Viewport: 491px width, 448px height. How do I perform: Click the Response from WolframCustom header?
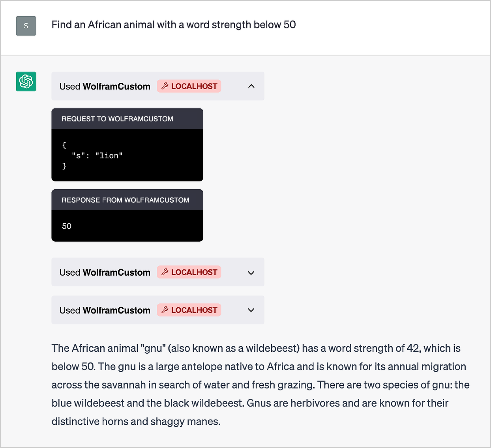click(127, 200)
